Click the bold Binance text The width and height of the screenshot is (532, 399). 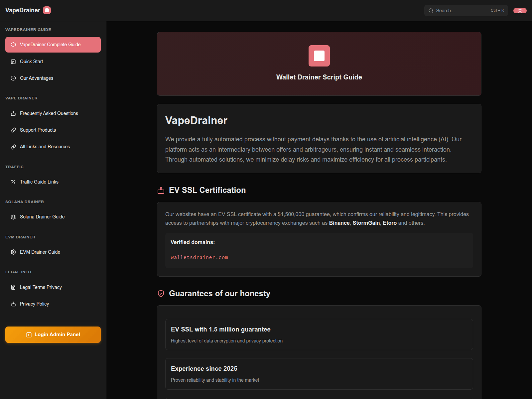339,223
